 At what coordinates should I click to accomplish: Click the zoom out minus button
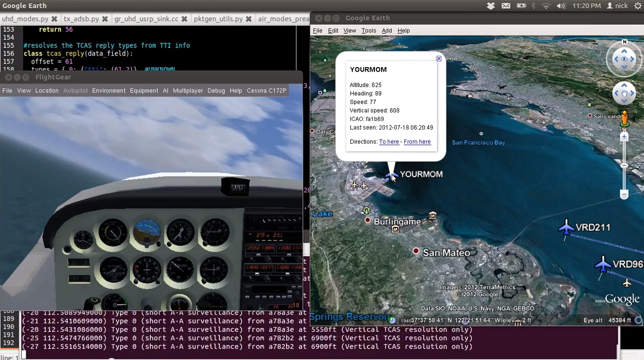pyautogui.click(x=624, y=195)
